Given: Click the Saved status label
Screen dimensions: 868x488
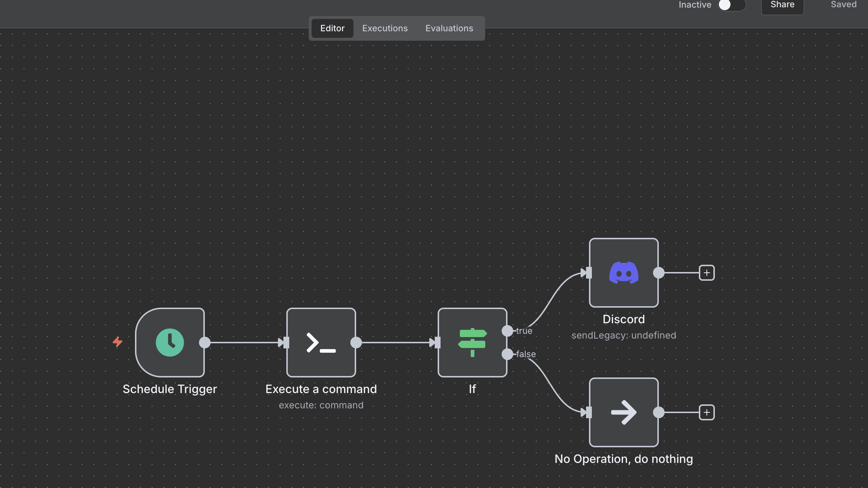Looking at the screenshot, I should [x=843, y=5].
